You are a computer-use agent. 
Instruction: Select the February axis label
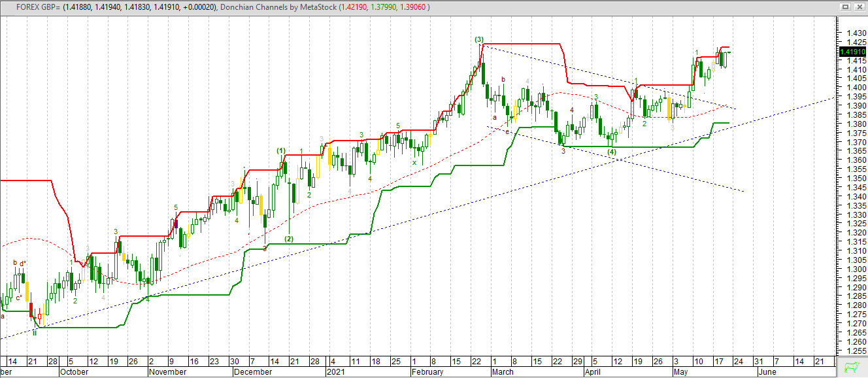click(x=426, y=371)
